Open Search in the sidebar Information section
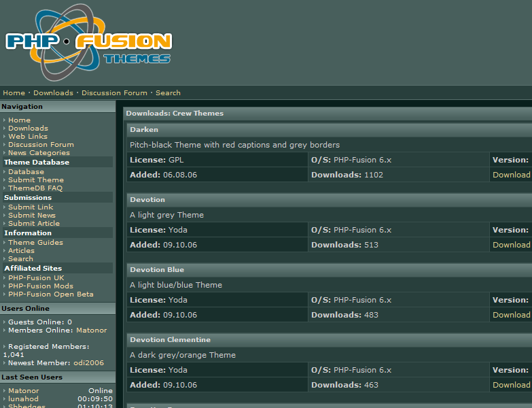532x408 pixels. (x=20, y=258)
